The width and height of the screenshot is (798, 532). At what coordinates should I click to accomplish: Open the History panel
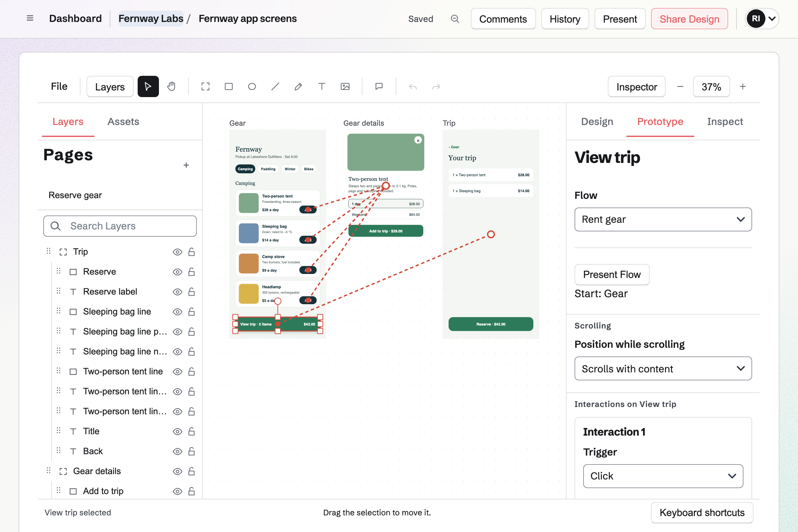565,19
